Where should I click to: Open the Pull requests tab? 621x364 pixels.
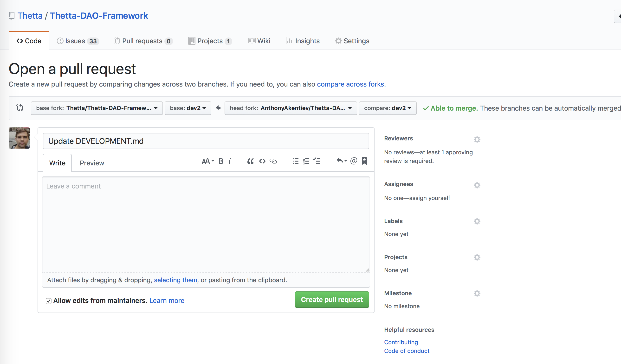tap(143, 41)
